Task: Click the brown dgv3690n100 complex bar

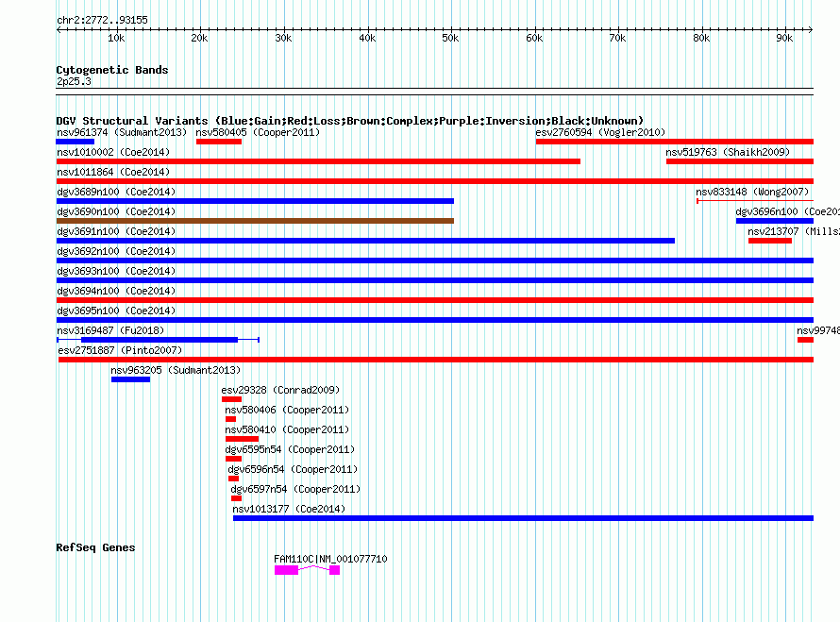Action: click(x=255, y=221)
